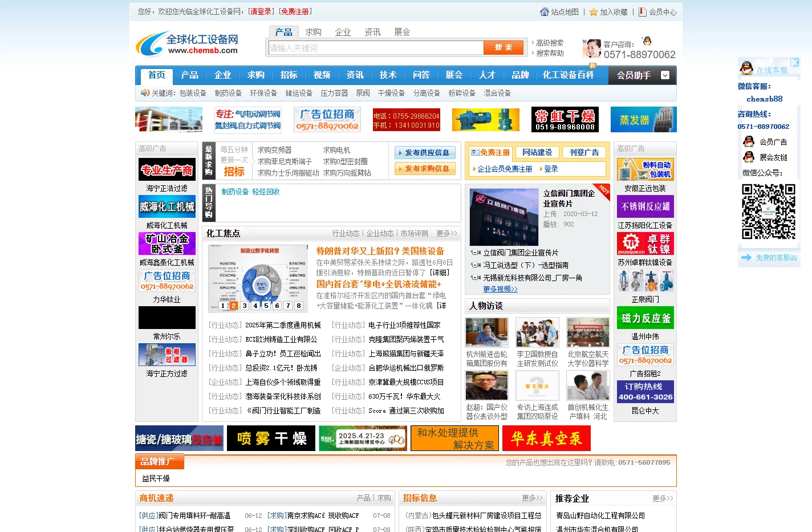Click the 威海化工机械 ad image
Viewport: 812px width, 532px height.
pos(167,207)
